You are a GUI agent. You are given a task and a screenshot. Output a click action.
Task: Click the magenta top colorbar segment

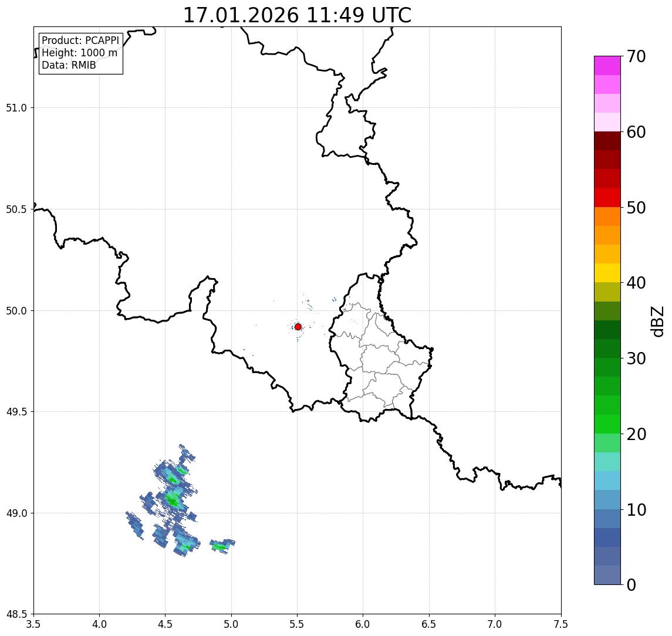pos(607,66)
